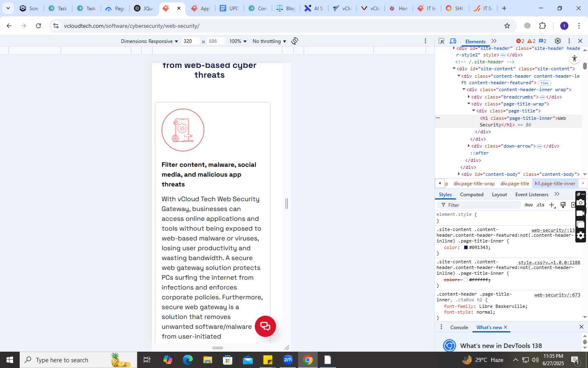Expand the breadcrumbs div node
Image resolution: width=588 pixels, height=368 pixels.
tap(469, 97)
